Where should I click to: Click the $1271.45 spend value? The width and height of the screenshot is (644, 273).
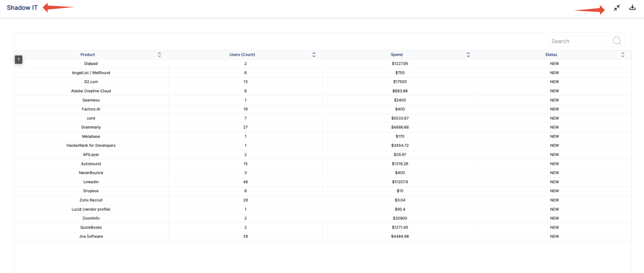pos(400,227)
